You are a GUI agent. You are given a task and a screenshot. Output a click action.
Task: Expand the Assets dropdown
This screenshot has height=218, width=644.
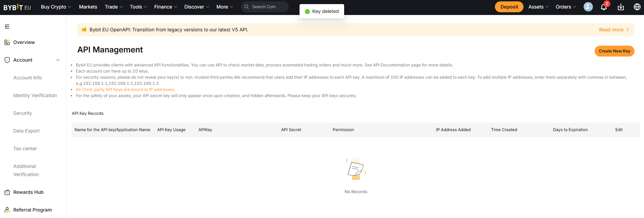click(538, 7)
